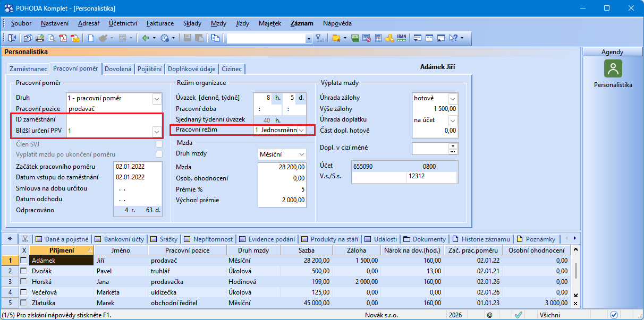644x320 pixels.
Task: Open the Personalistika agenda icon
Action: coord(613,68)
